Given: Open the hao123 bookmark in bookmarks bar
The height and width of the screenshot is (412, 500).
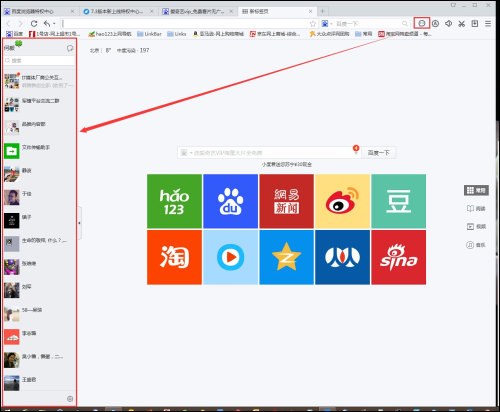Looking at the screenshot, I should point(110,34).
